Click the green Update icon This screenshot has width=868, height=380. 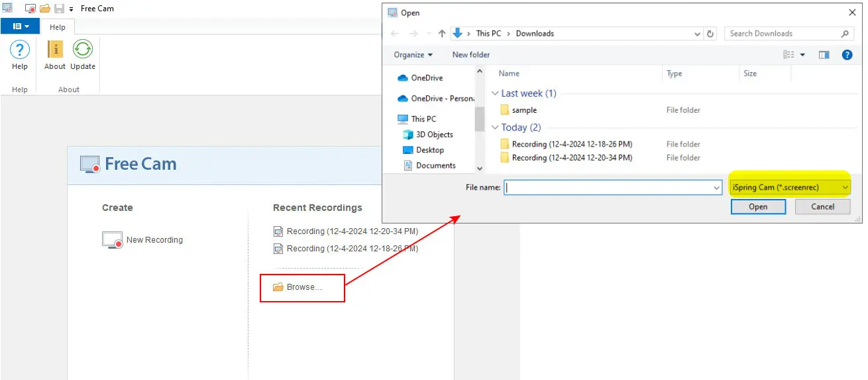(83, 50)
